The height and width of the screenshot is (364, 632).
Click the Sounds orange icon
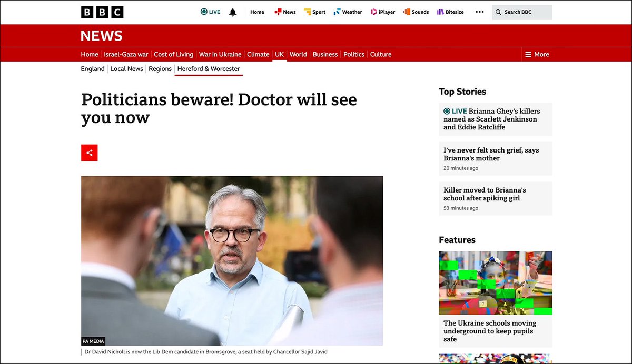pyautogui.click(x=407, y=12)
